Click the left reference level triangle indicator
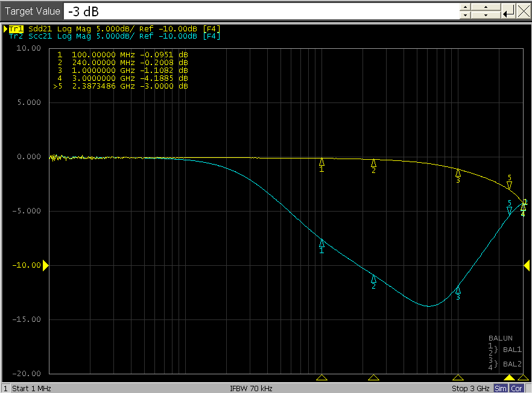This screenshot has width=532, height=393. (45, 265)
